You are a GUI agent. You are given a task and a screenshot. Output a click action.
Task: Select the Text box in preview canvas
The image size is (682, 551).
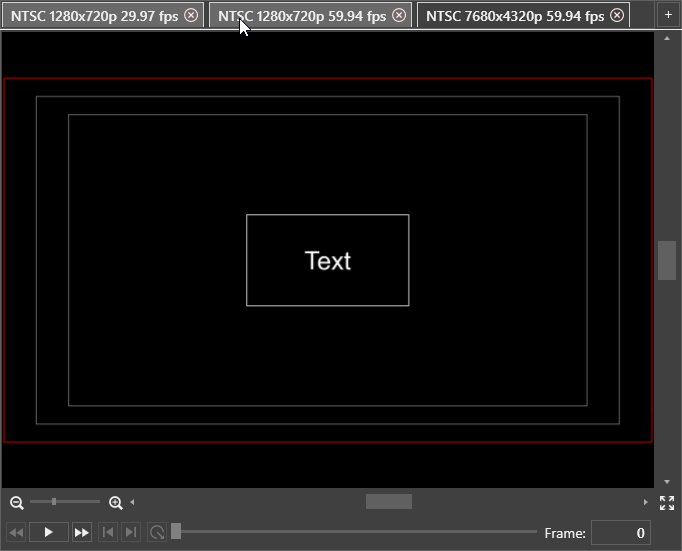pyautogui.click(x=328, y=260)
